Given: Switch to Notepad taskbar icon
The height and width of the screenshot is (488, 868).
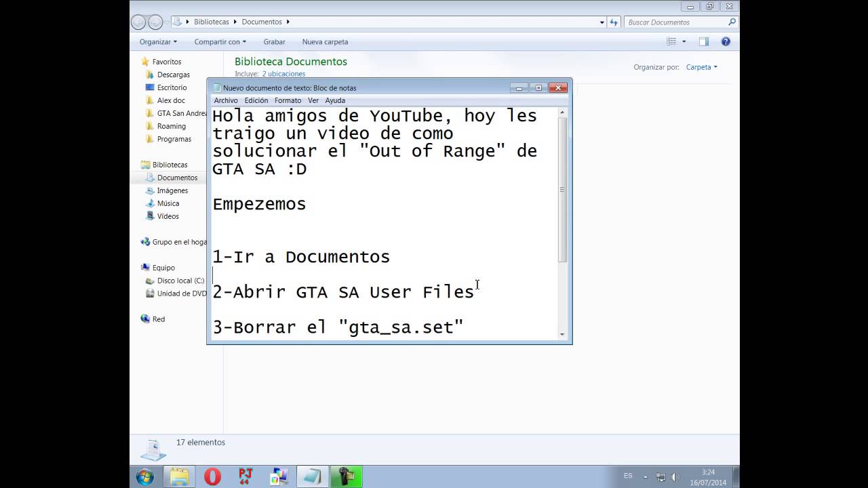Looking at the screenshot, I should tap(312, 476).
